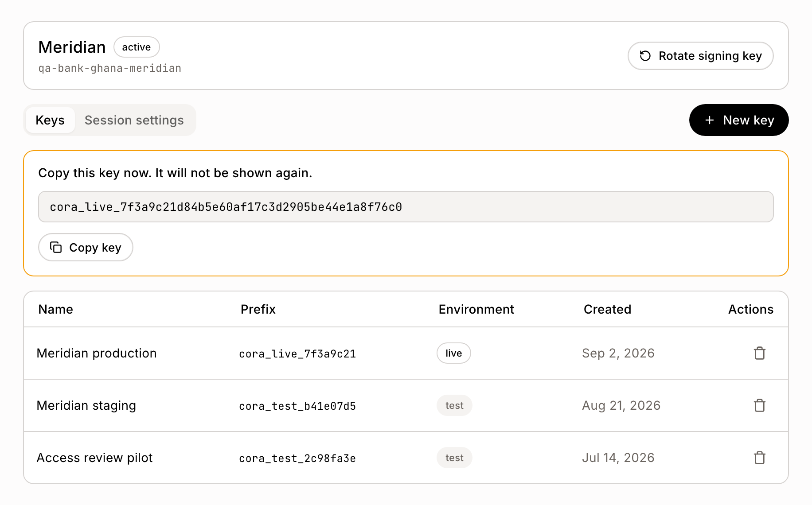Viewport: 812px width, 505px height.
Task: Delete the Meridian staging key
Action: point(760,405)
